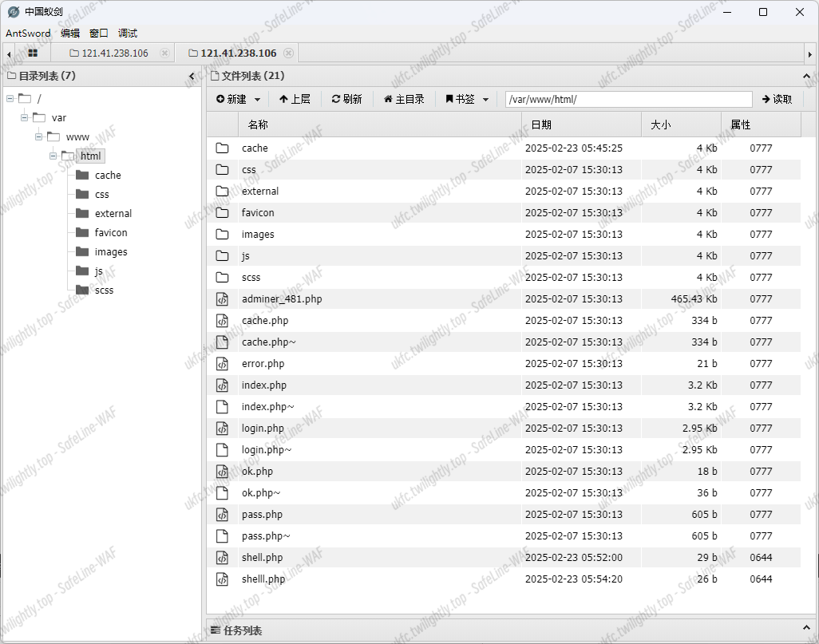Click the cache folder icon in file list
The height and width of the screenshot is (644, 819).
pos(223,148)
